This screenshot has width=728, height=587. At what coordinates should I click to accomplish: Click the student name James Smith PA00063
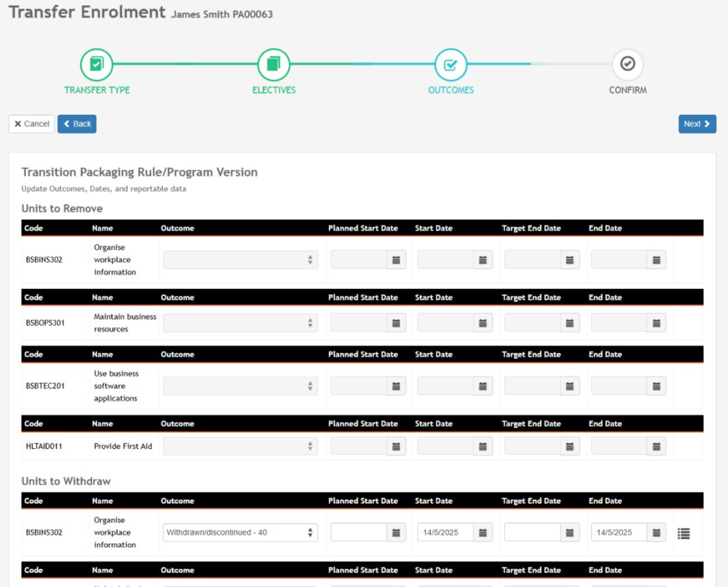222,15
